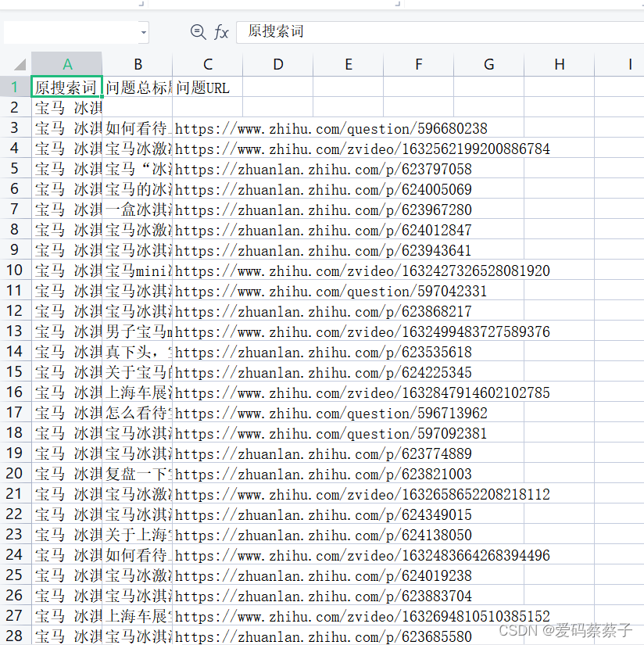Click cell B10 starting 宝马mini
The width and height of the screenshot is (644, 645).
(x=138, y=270)
